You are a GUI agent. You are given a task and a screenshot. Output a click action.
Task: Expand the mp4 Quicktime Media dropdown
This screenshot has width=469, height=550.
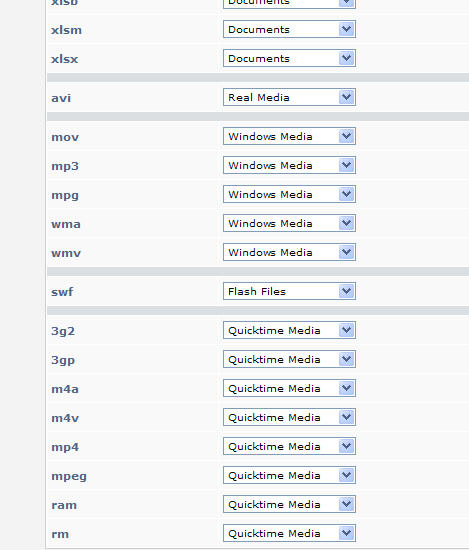point(289,447)
